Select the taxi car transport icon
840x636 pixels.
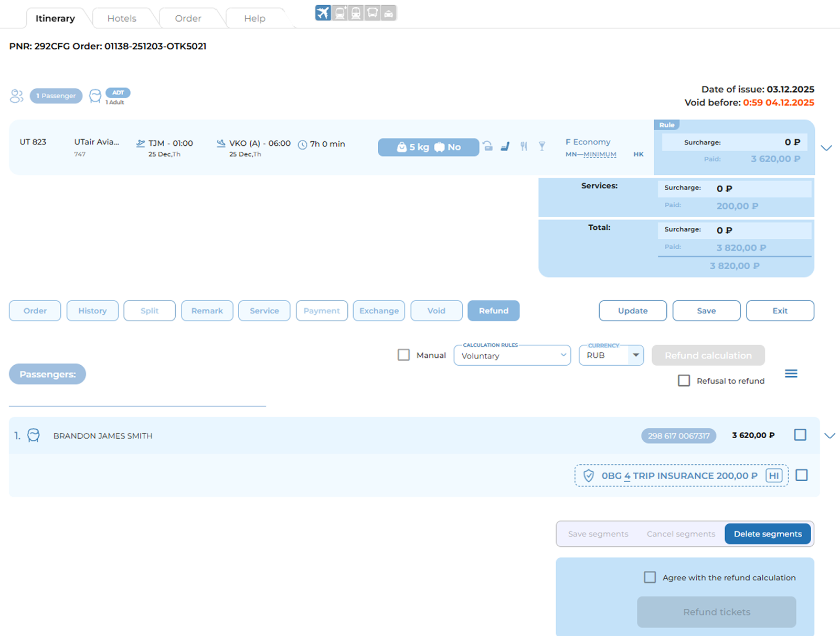388,13
